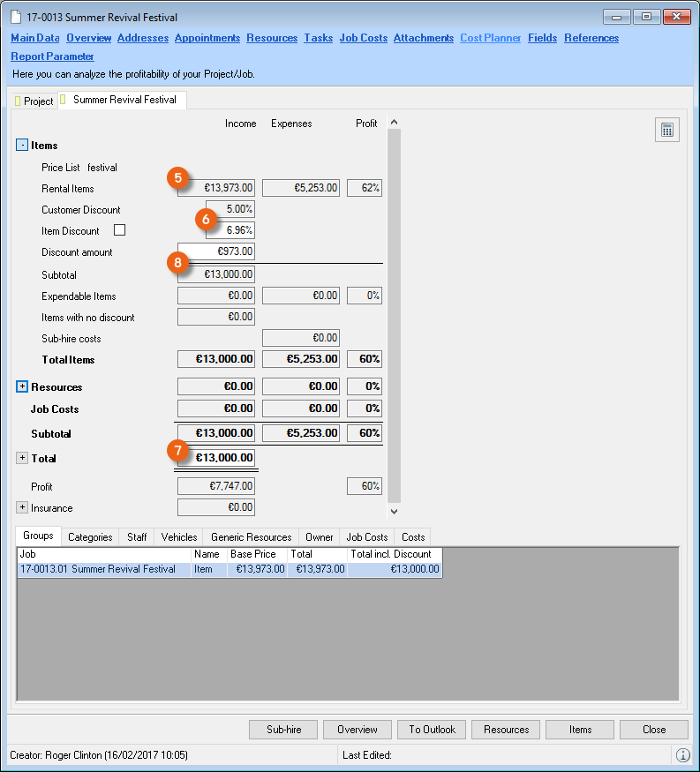Open the Attachments link
Viewport: 700px width, 772px height.
pos(424,38)
